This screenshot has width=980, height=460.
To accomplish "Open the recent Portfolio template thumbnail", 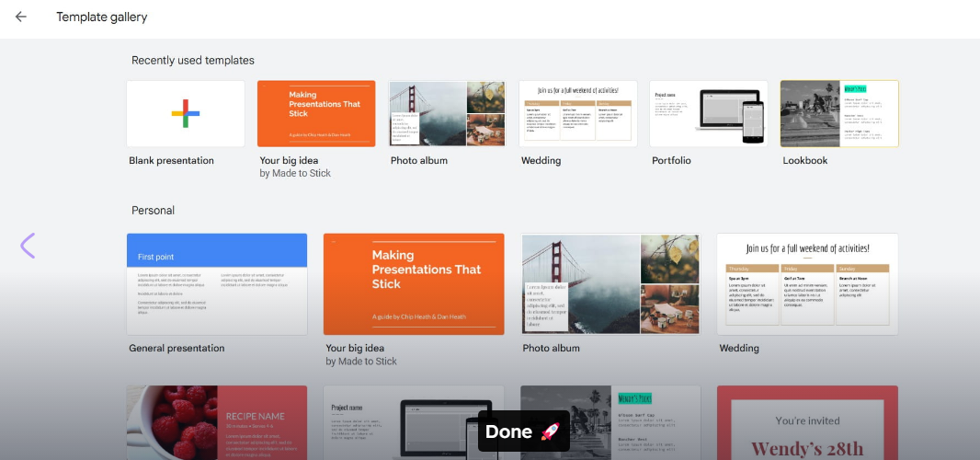I will [709, 113].
